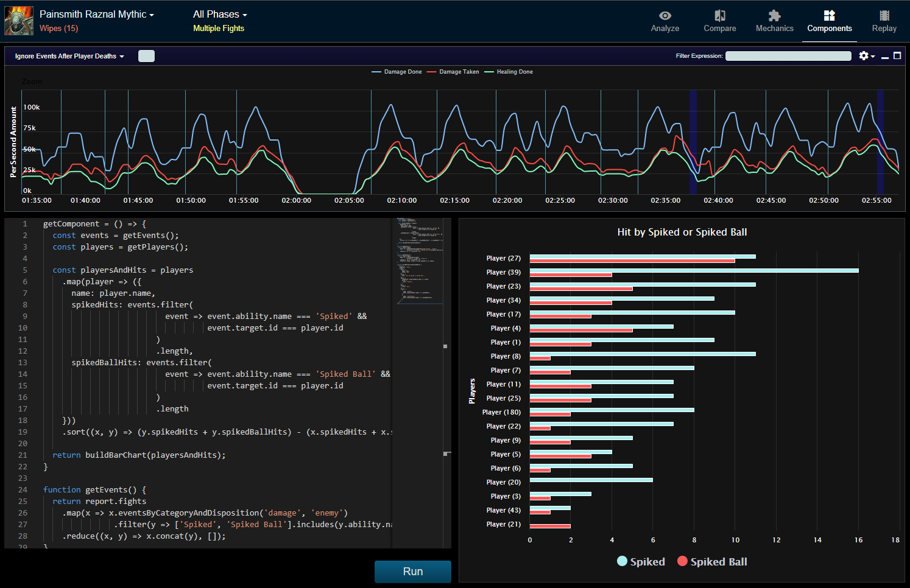This screenshot has width=910, height=588.
Task: Select the Compare icon in the navigation bar
Action: click(x=719, y=20)
